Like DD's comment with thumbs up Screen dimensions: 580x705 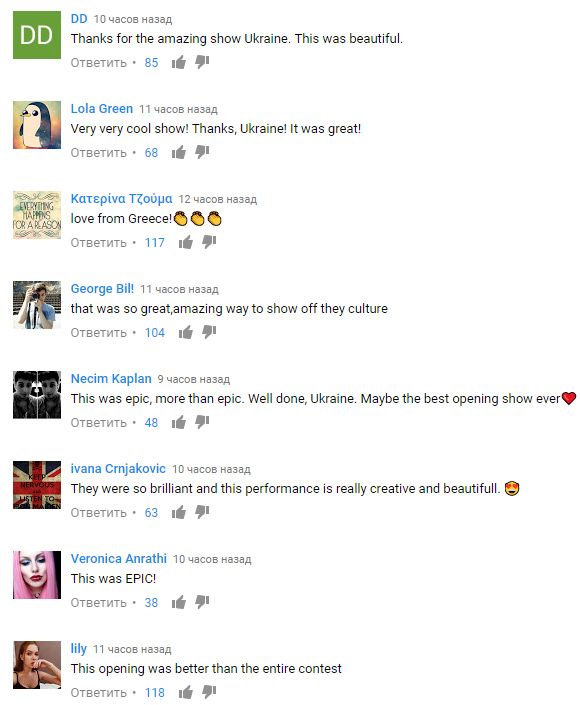click(178, 62)
